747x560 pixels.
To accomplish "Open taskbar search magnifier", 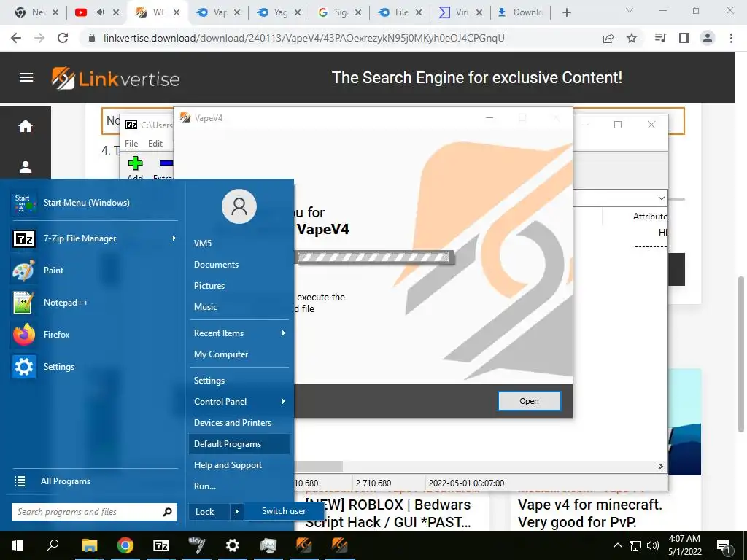I will coord(53,545).
